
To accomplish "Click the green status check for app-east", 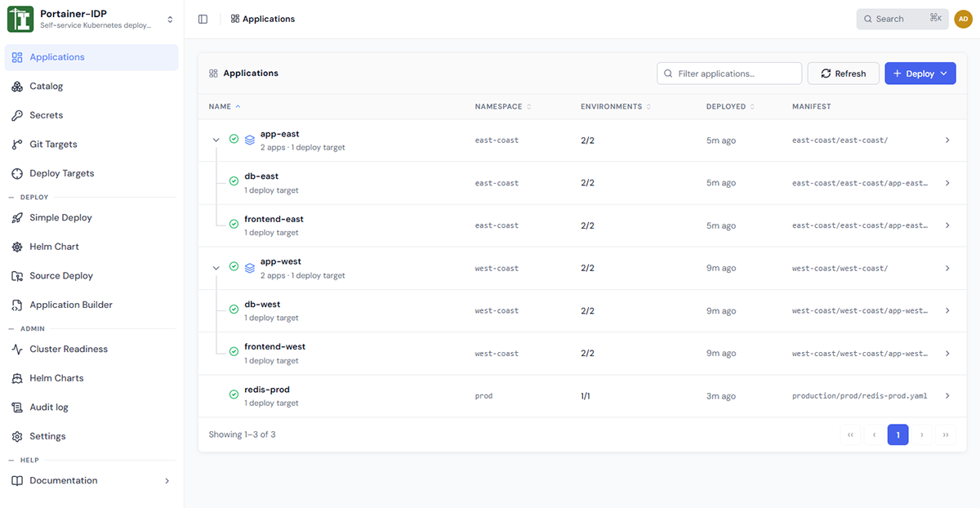I will [234, 140].
